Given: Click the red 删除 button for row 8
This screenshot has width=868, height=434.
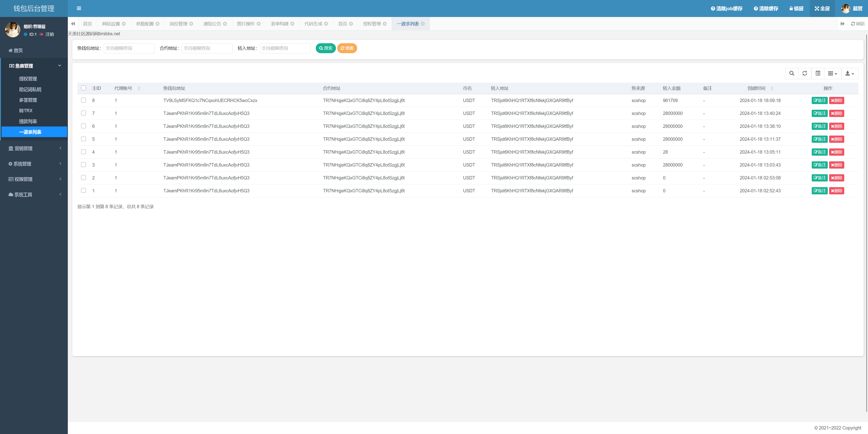Looking at the screenshot, I should coord(836,100).
